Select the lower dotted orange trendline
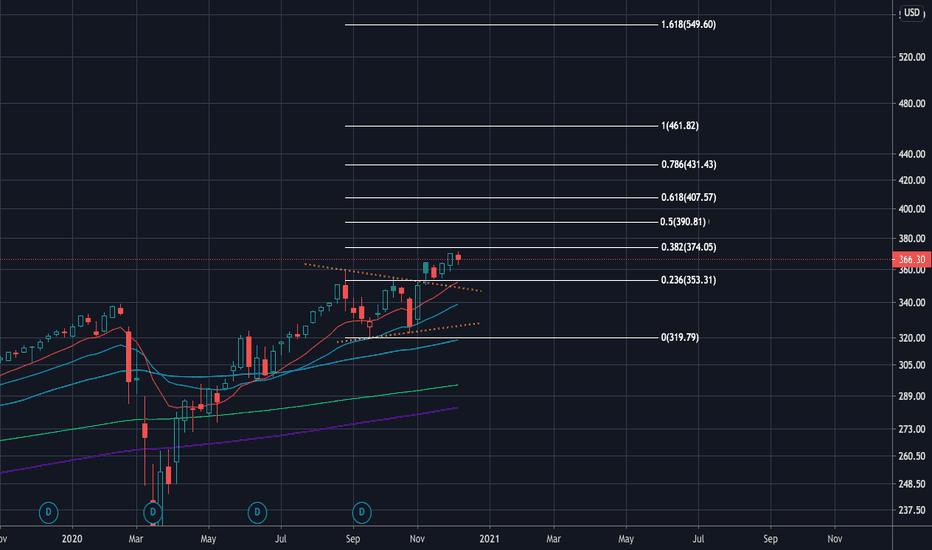This screenshot has height=550, width=932. click(408, 332)
